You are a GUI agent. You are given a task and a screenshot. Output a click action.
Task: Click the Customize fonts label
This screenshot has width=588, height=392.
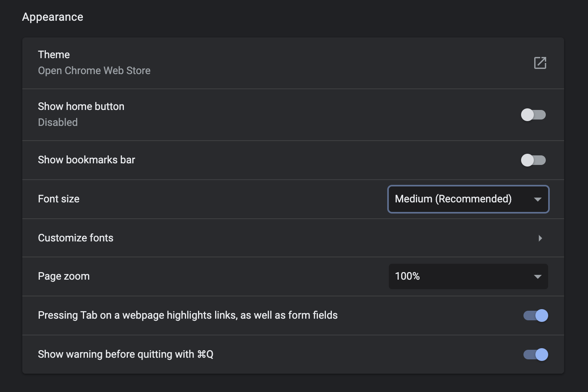76,238
